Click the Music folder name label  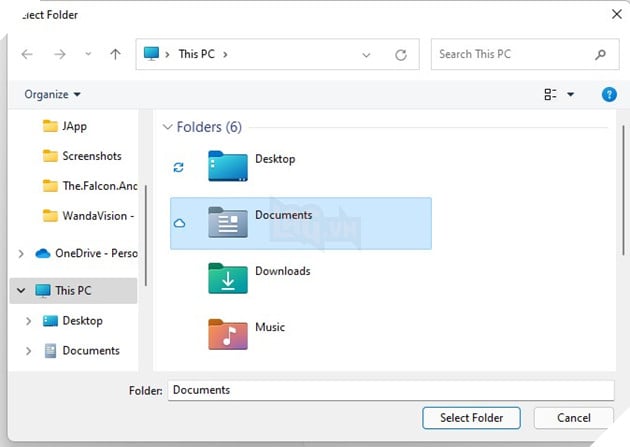[270, 327]
